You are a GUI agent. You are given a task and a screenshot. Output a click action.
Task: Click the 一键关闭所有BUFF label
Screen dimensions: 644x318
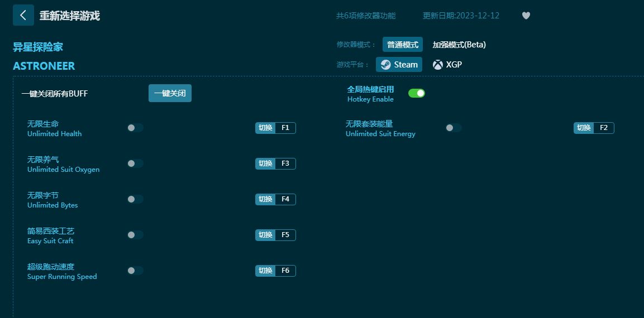(55, 94)
